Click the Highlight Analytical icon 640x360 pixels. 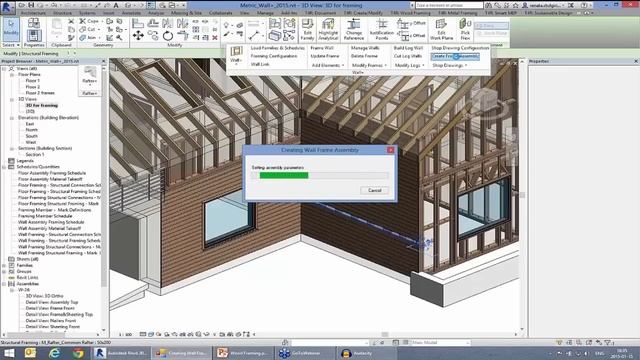pos(328,29)
